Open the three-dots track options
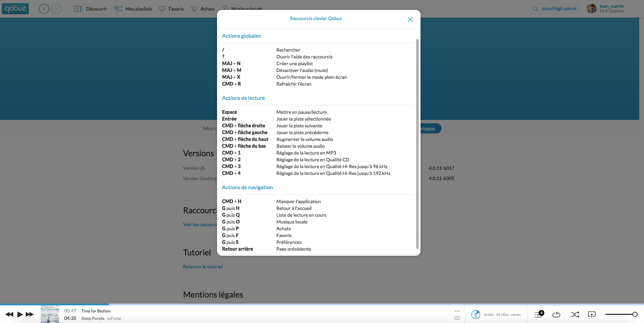The height and width of the screenshot is (323, 644). (457, 311)
